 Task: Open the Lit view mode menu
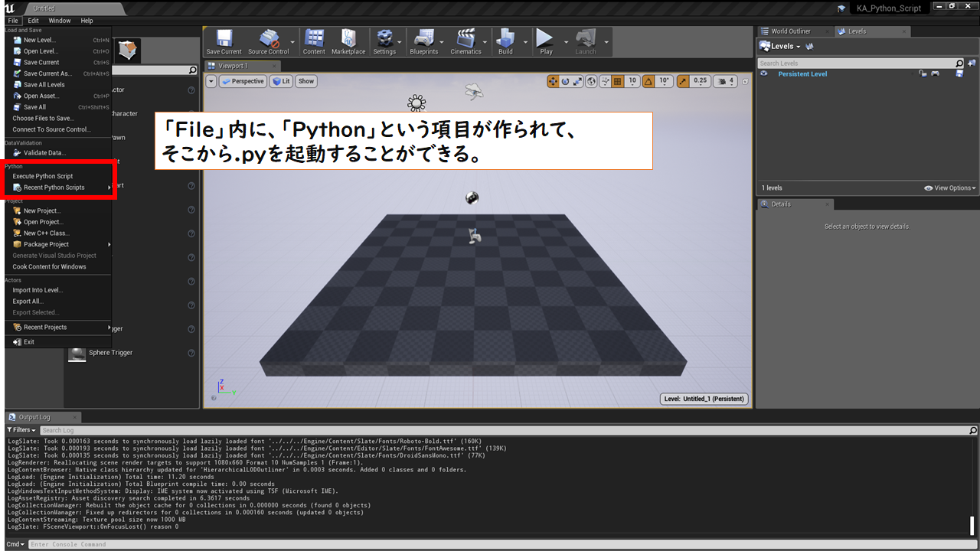pos(280,81)
